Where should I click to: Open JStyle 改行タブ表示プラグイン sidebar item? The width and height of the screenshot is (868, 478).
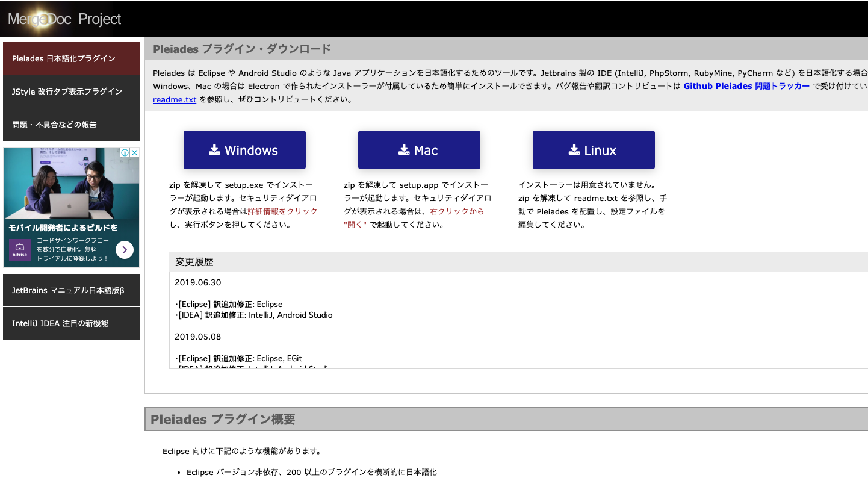pos(71,92)
